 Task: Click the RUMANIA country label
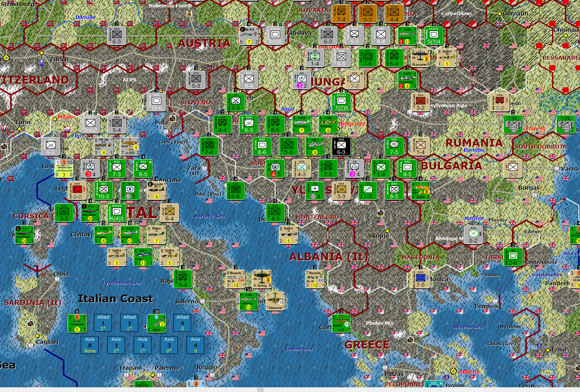474,143
